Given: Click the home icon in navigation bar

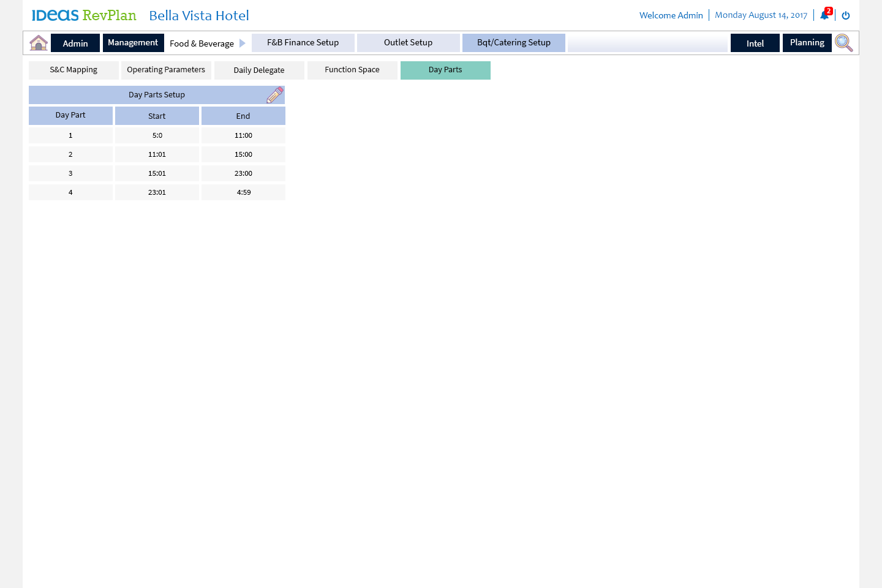Looking at the screenshot, I should (x=39, y=43).
